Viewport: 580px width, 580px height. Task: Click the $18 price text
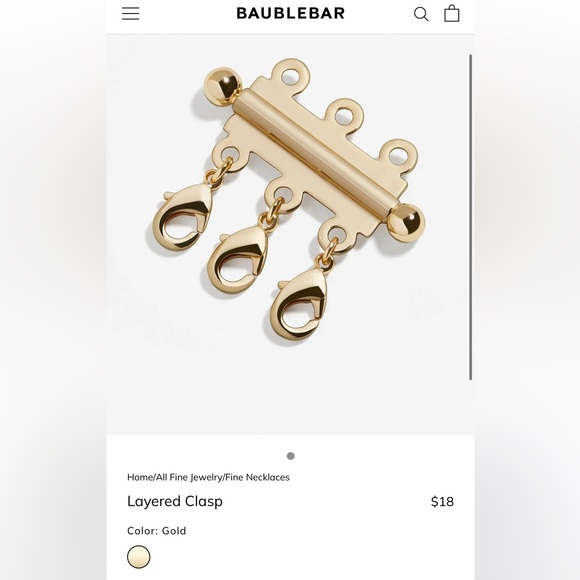click(442, 502)
